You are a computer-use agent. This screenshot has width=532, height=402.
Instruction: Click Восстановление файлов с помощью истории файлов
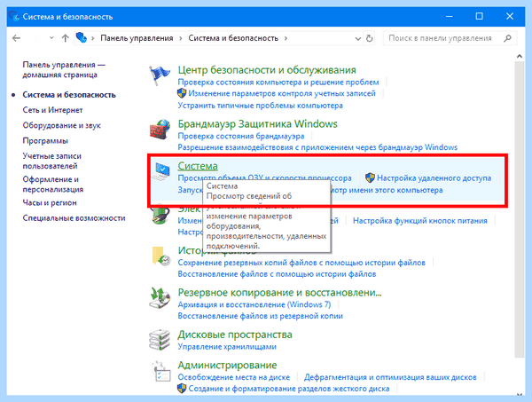[x=277, y=274]
